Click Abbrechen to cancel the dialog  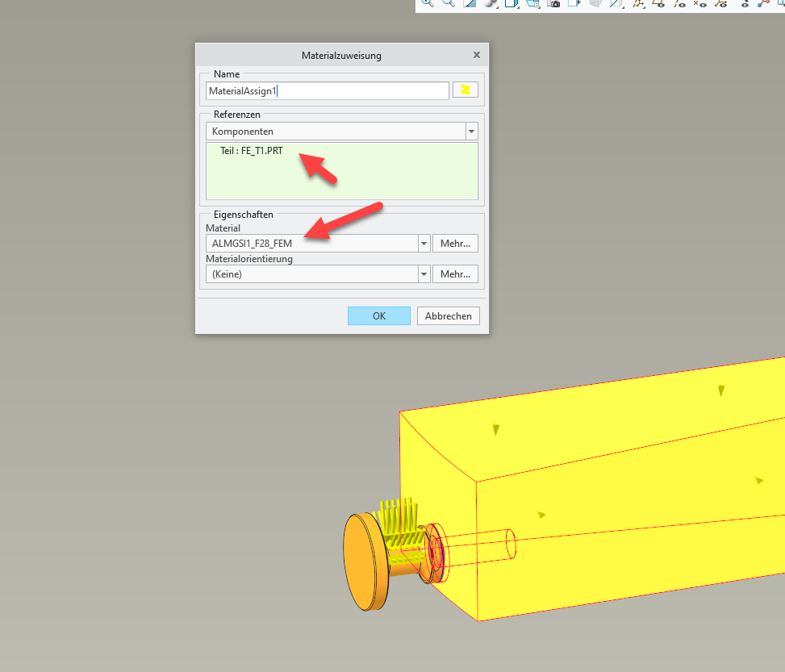click(x=448, y=315)
